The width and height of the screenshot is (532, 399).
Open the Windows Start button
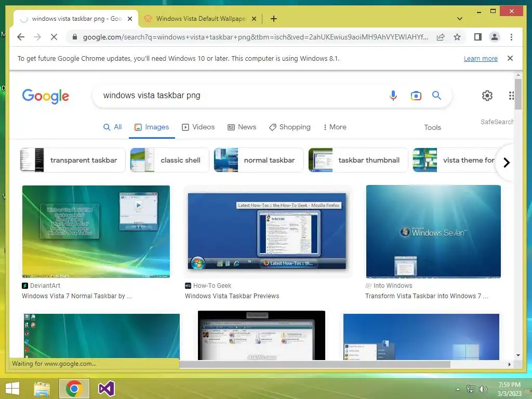12,389
